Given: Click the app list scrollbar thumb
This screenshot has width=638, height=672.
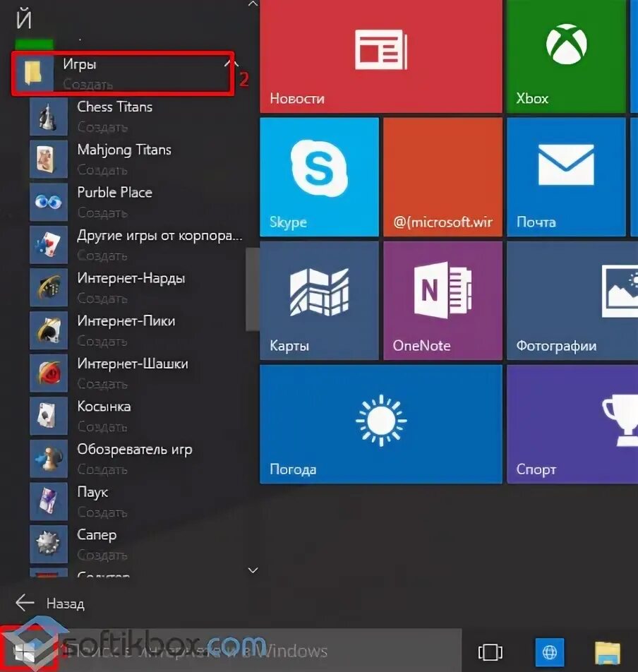Looking at the screenshot, I should [253, 289].
